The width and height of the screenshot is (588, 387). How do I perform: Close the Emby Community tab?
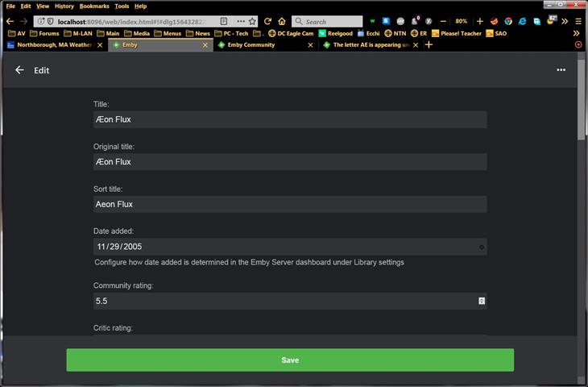click(310, 45)
